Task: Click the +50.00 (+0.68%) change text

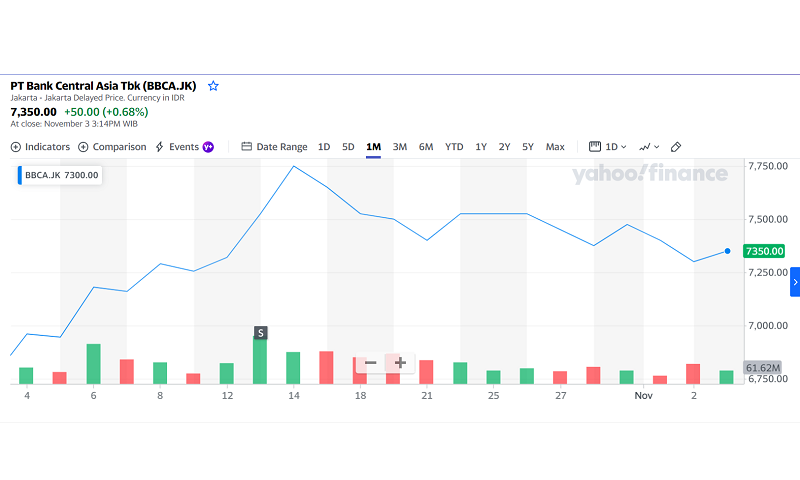Action: [x=106, y=112]
